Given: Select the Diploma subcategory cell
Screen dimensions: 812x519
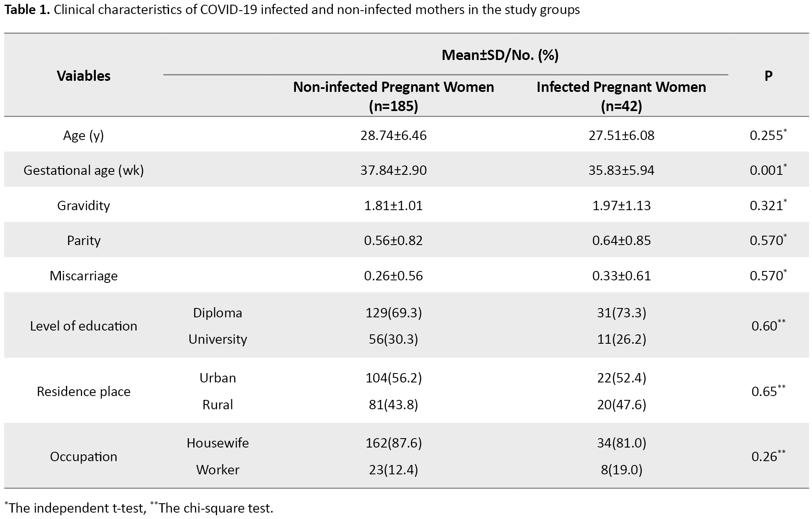Looking at the screenshot, I should pyautogui.click(x=217, y=313).
